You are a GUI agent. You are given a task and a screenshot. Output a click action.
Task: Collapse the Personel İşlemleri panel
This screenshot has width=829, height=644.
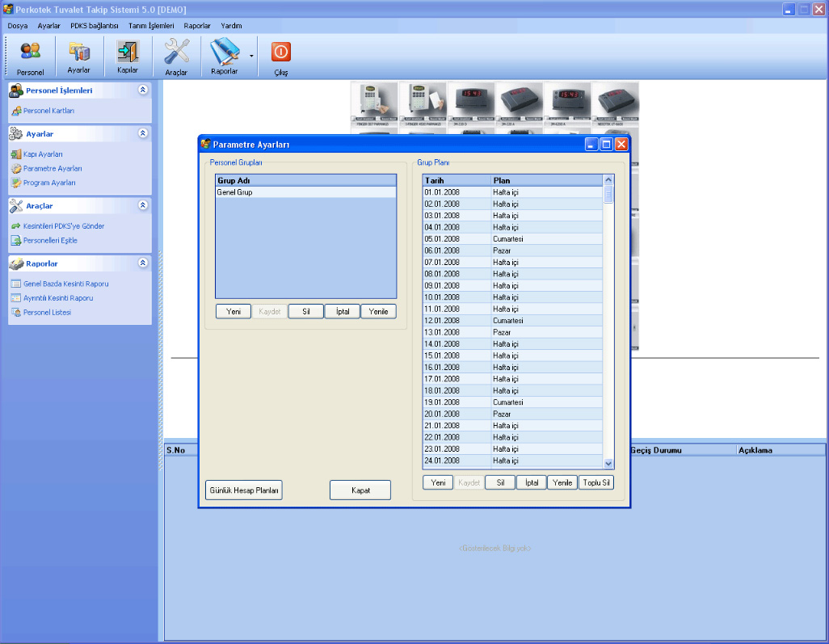[x=143, y=90]
